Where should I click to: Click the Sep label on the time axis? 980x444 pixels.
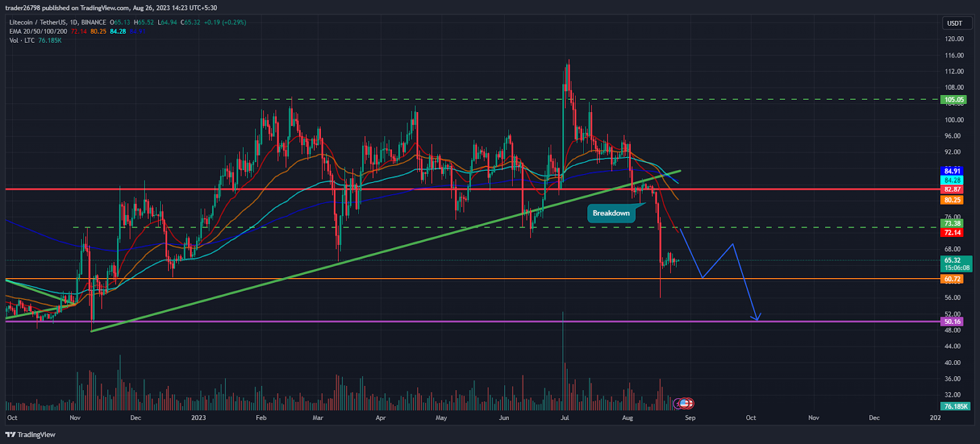690,418
